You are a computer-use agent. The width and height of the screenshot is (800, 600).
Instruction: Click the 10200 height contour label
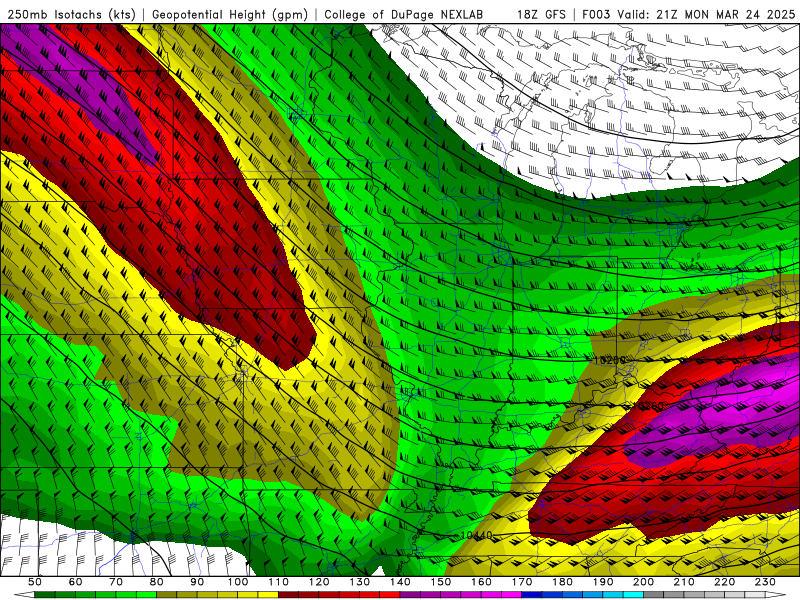point(610,360)
